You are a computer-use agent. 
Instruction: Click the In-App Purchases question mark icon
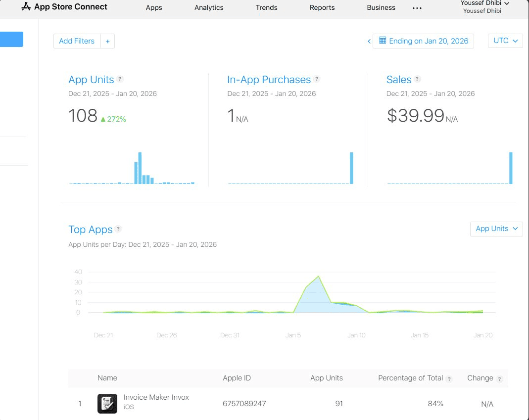(x=316, y=79)
